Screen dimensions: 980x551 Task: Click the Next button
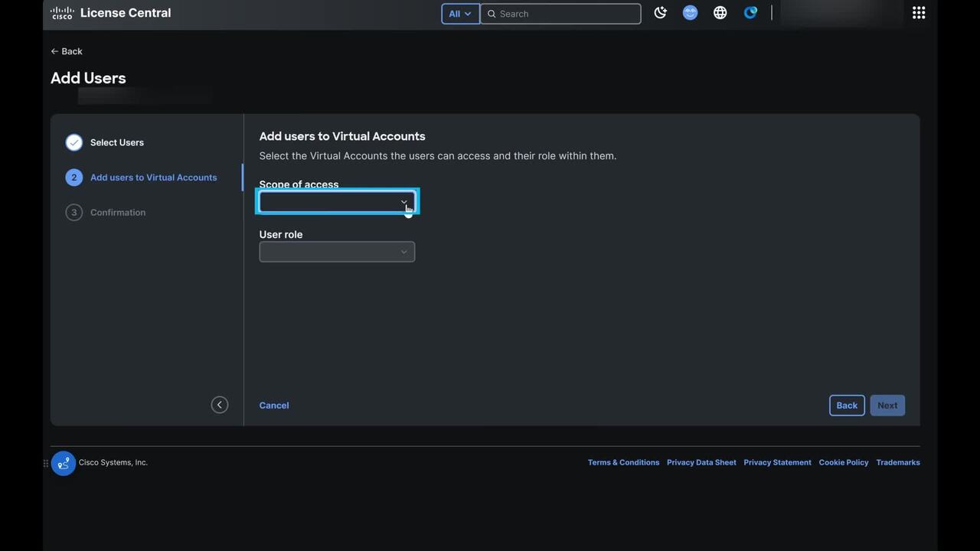(887, 406)
